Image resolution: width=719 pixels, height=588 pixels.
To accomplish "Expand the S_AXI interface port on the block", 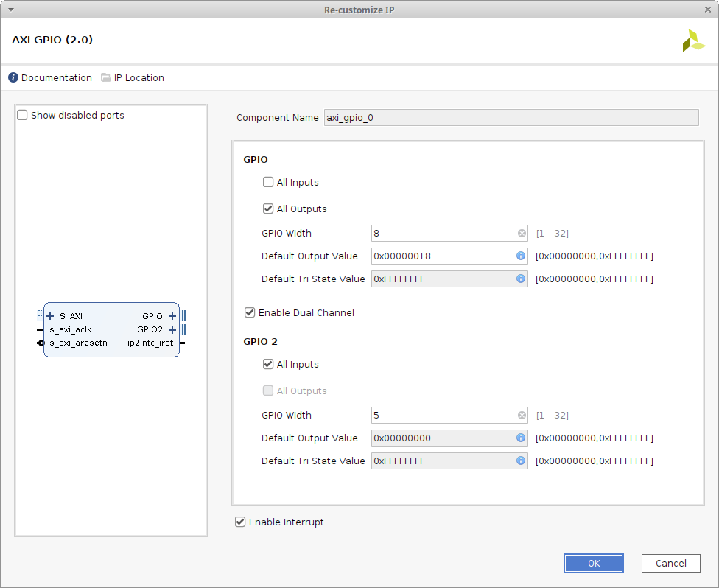I will point(50,316).
